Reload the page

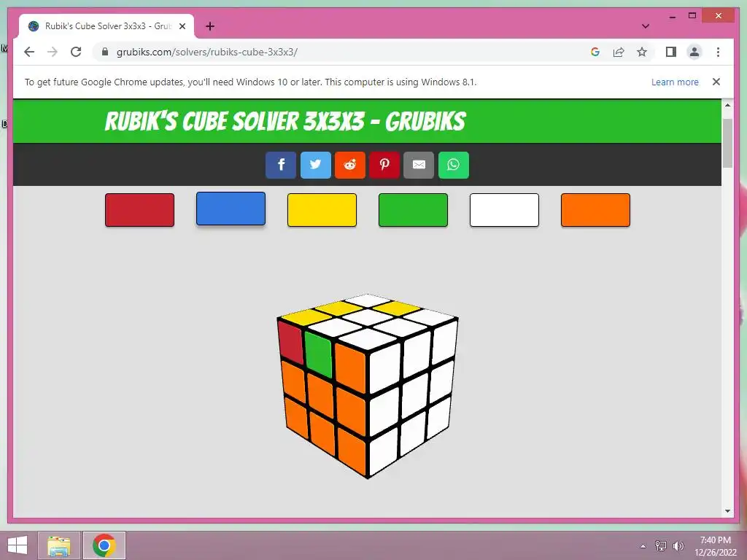coord(76,52)
